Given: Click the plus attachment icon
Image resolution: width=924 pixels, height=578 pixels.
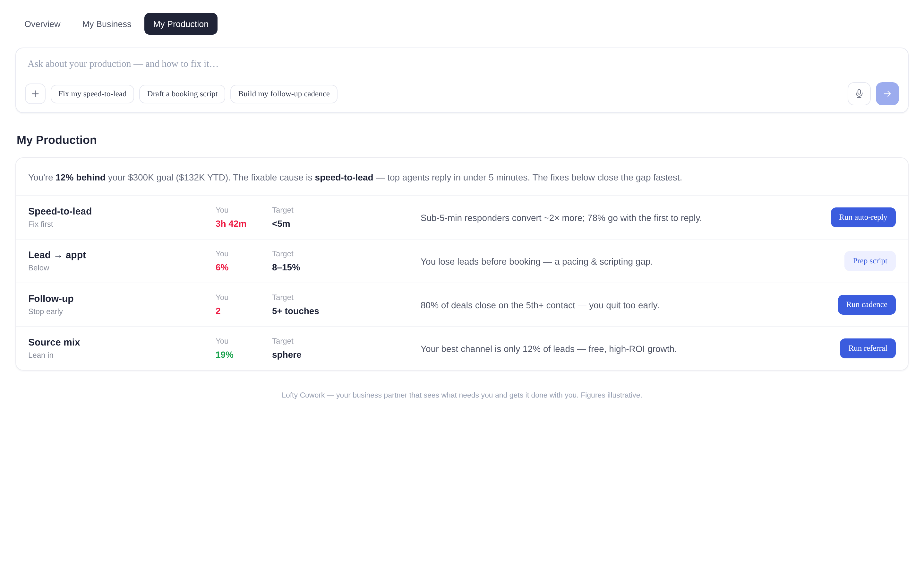Looking at the screenshot, I should tap(35, 94).
